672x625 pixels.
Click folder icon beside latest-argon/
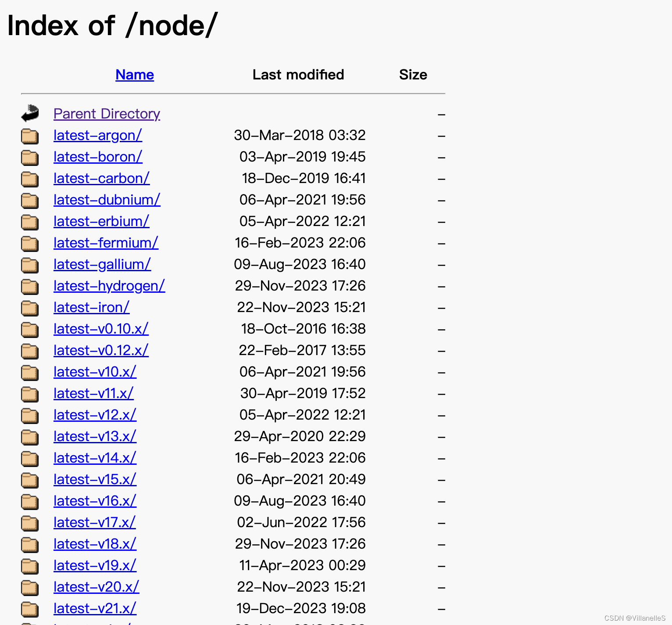[30, 136]
